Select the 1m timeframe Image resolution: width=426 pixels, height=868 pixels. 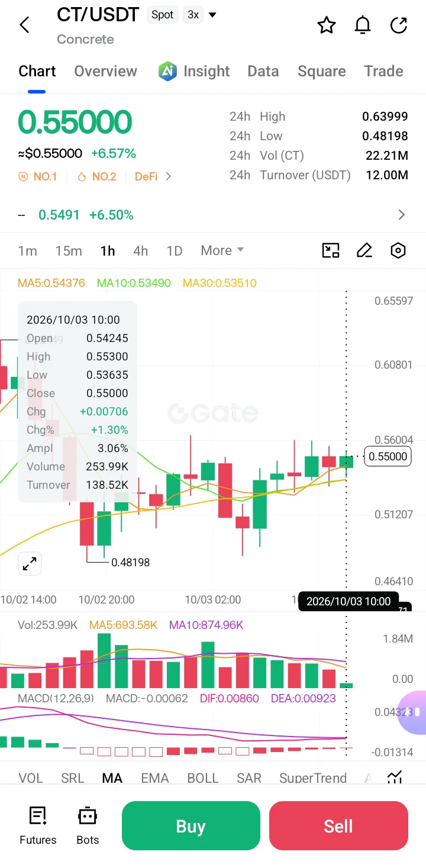click(x=27, y=251)
